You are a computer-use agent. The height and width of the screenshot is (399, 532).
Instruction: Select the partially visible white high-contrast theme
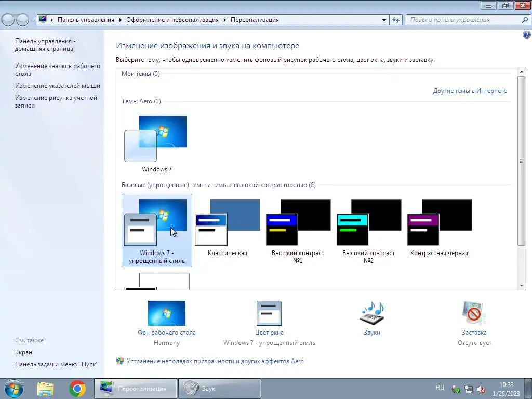click(x=157, y=281)
